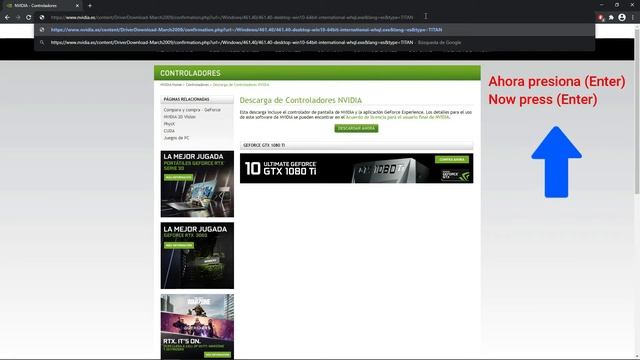
Task: Open the red extension icon in toolbar
Action: [x=600, y=18]
